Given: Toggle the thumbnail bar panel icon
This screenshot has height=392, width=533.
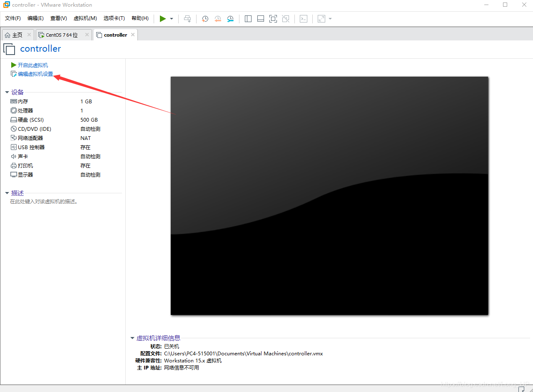Looking at the screenshot, I should pyautogui.click(x=261, y=19).
